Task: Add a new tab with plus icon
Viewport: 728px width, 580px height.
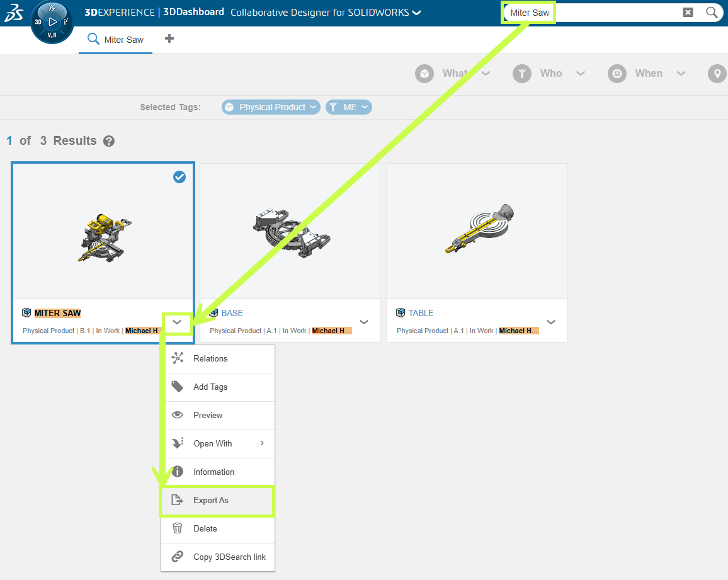Action: coord(169,38)
